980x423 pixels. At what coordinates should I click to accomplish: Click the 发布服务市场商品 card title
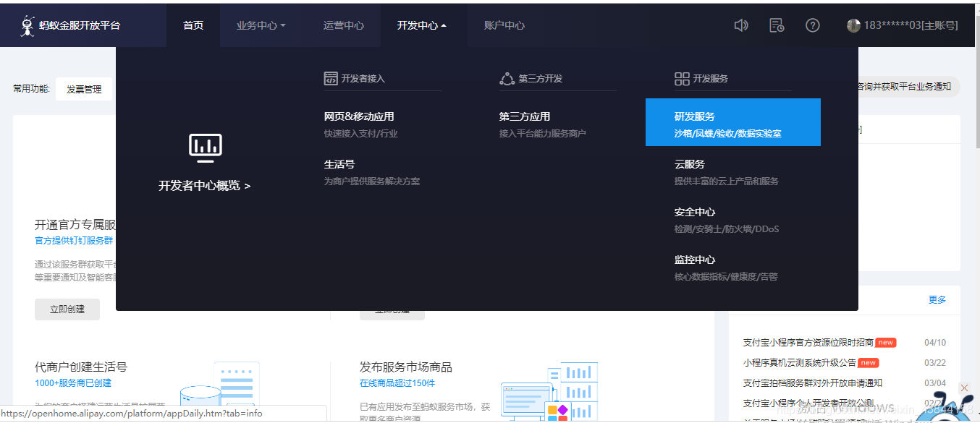coord(406,367)
